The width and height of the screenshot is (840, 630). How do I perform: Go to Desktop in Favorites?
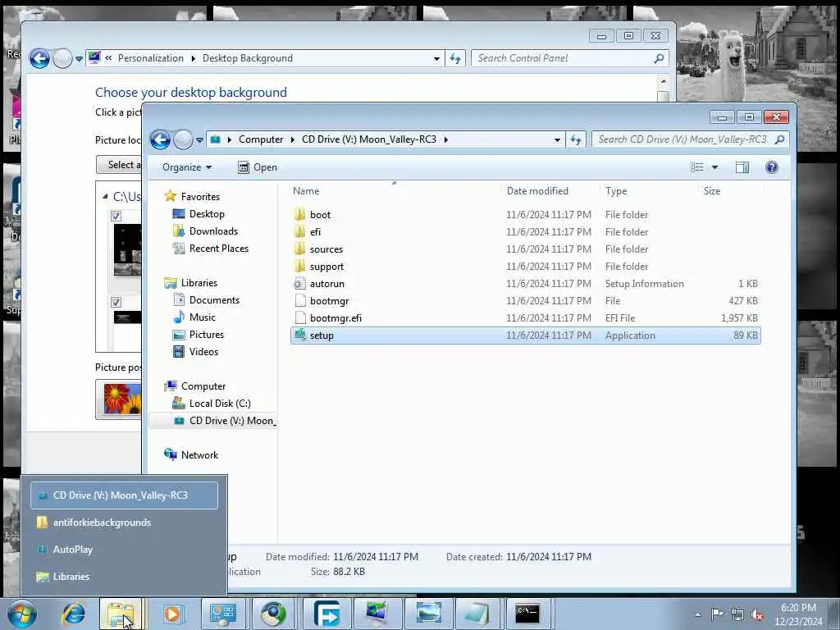(207, 214)
